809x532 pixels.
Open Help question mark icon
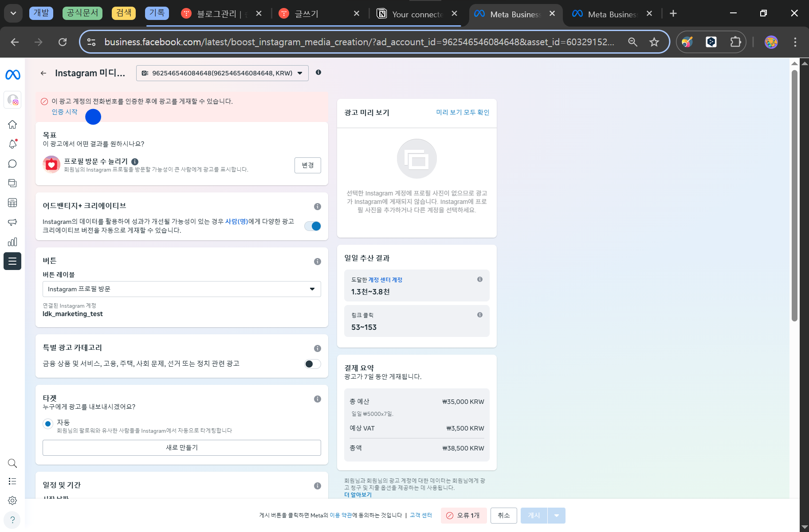(12, 520)
